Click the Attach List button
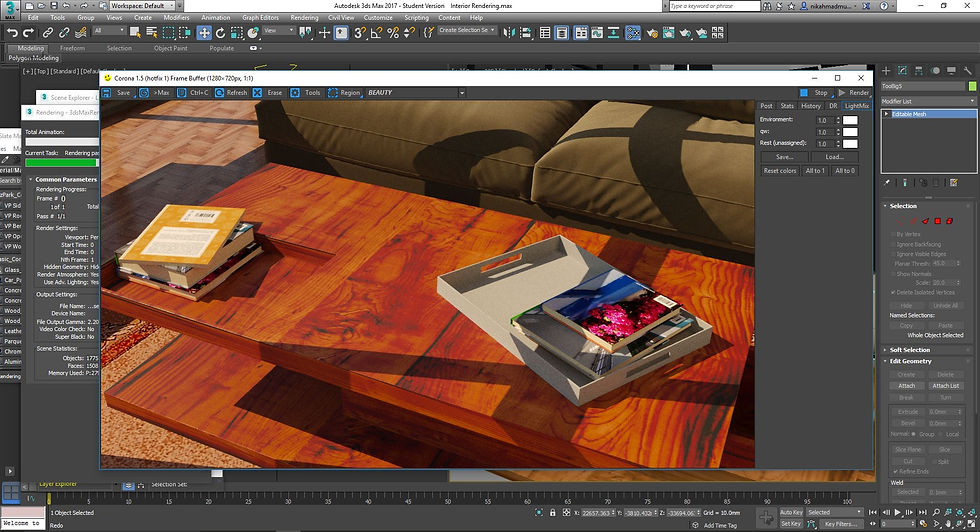Viewport: 980px width, 532px height. point(945,386)
